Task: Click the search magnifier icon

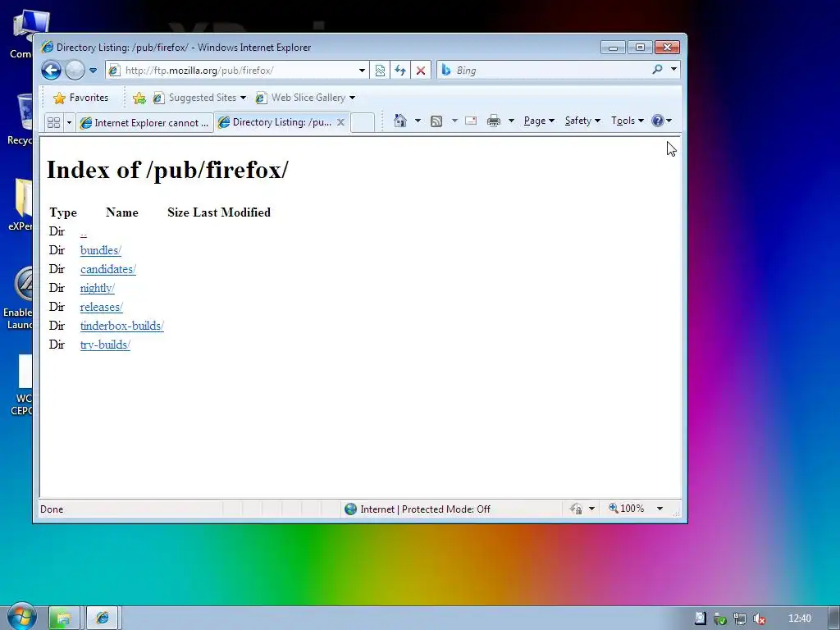Action: click(x=657, y=70)
